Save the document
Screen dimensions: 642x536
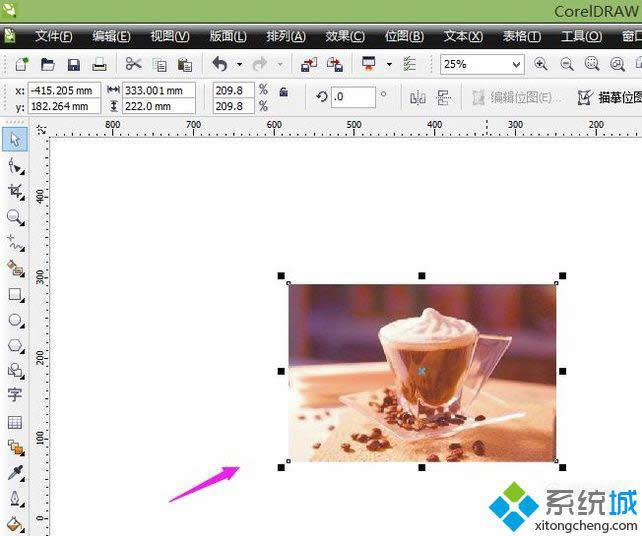click(x=74, y=65)
